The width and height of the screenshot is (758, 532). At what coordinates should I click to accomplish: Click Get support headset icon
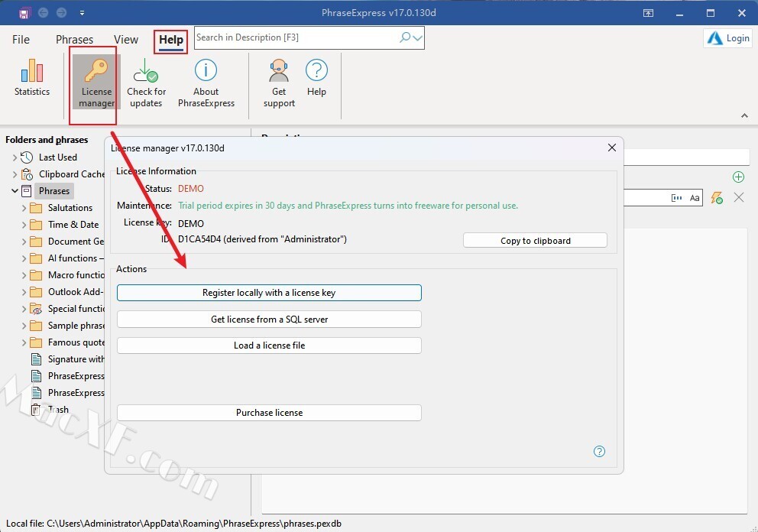click(x=279, y=70)
